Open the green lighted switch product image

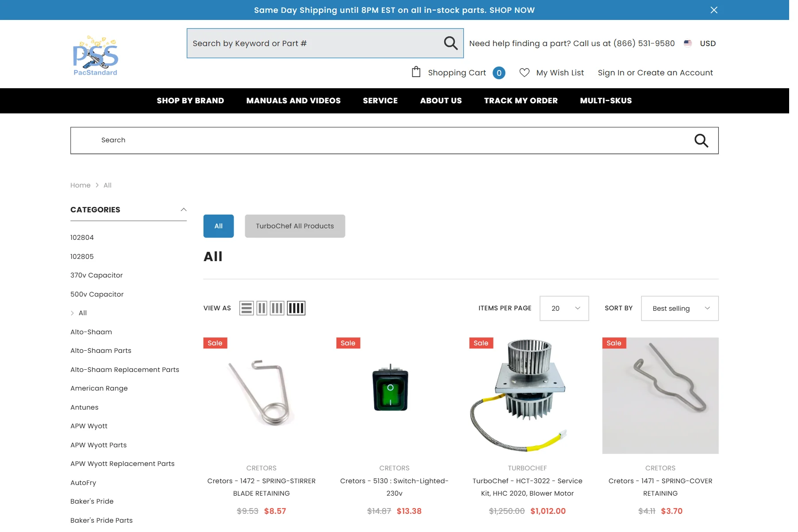coord(395,395)
